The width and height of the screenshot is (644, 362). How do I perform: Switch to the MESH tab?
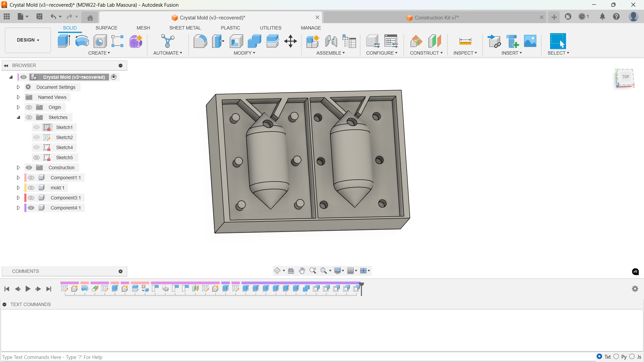pos(143,28)
